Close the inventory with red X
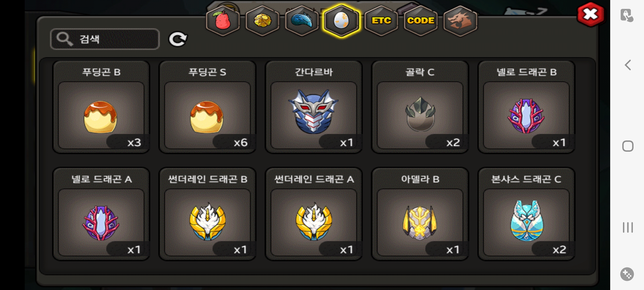644x290 pixels. tap(591, 14)
